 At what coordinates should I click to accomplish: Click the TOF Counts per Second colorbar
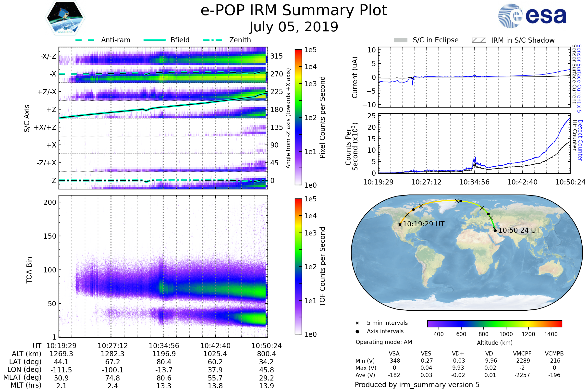[x=298, y=266]
